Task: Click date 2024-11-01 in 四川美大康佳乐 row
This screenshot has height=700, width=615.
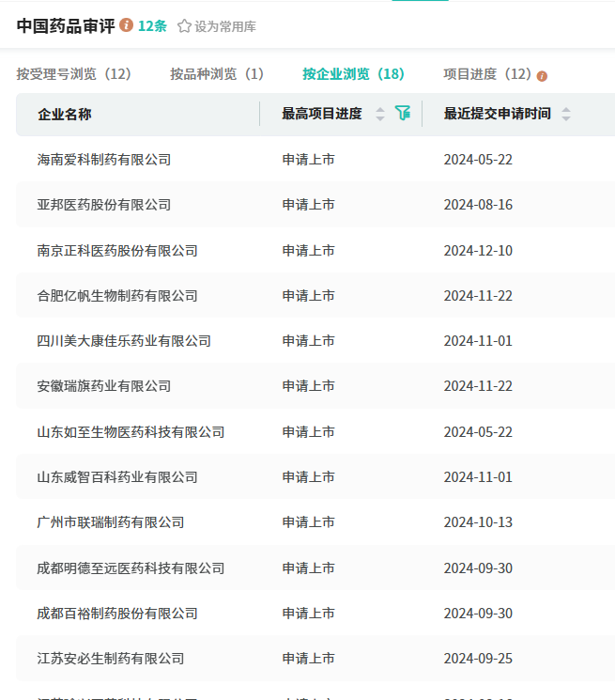Action: click(478, 341)
